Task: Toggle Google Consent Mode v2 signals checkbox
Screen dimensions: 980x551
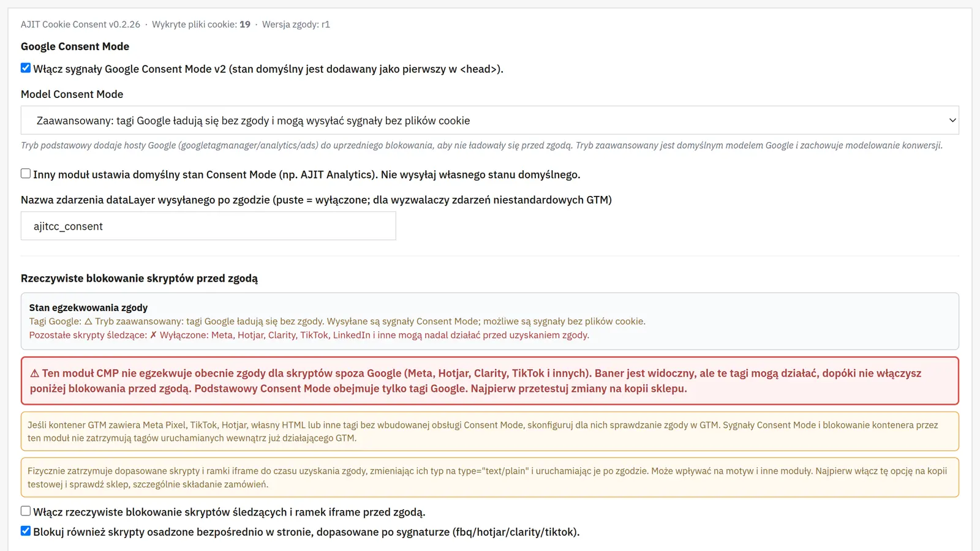Action: pyautogui.click(x=26, y=68)
